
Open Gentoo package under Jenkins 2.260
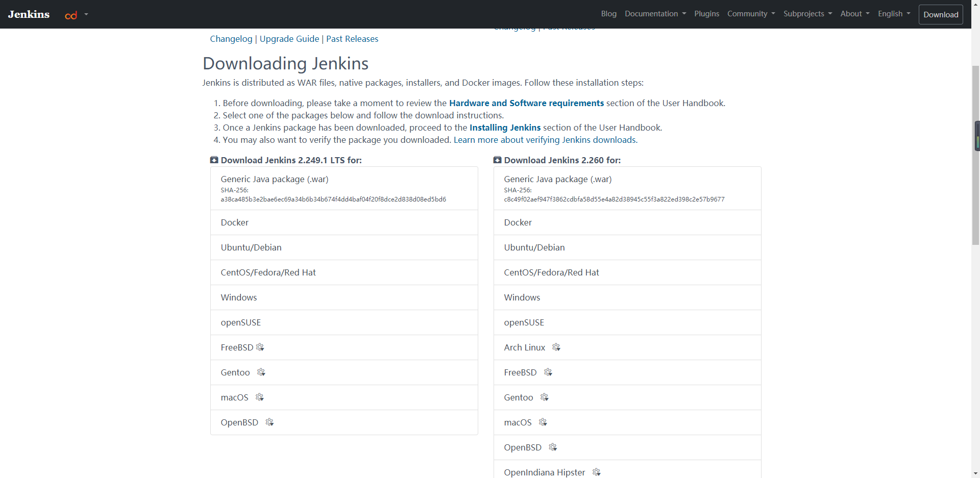pyautogui.click(x=627, y=397)
